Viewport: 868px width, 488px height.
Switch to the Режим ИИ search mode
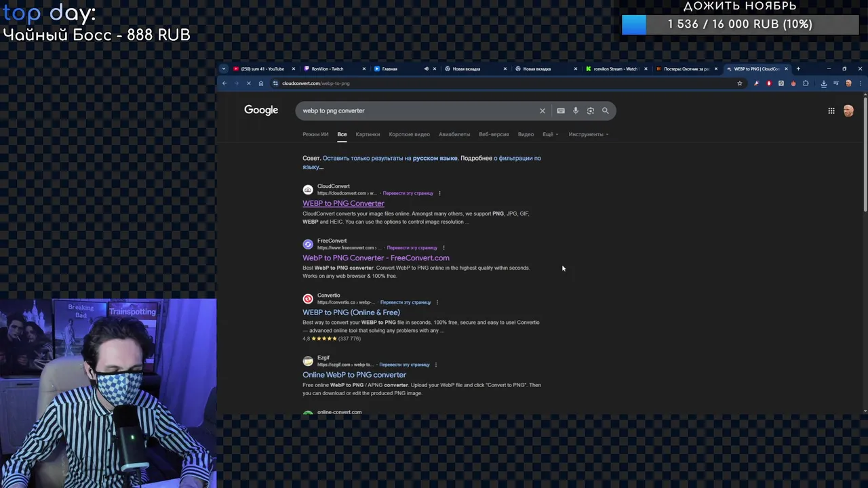coord(315,134)
